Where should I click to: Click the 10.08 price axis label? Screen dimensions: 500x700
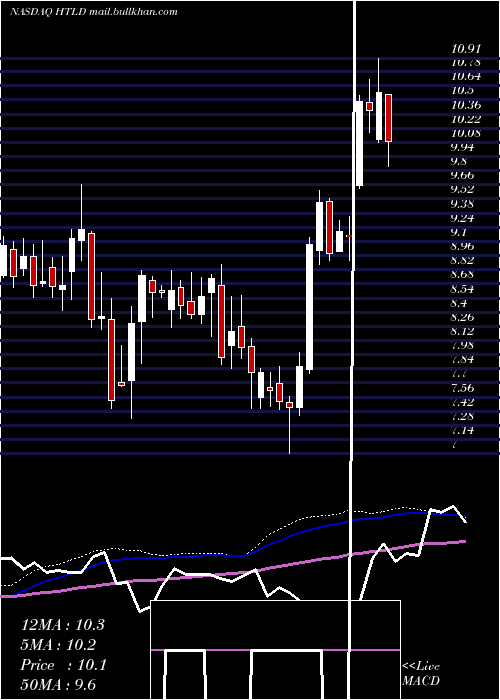[466, 133]
